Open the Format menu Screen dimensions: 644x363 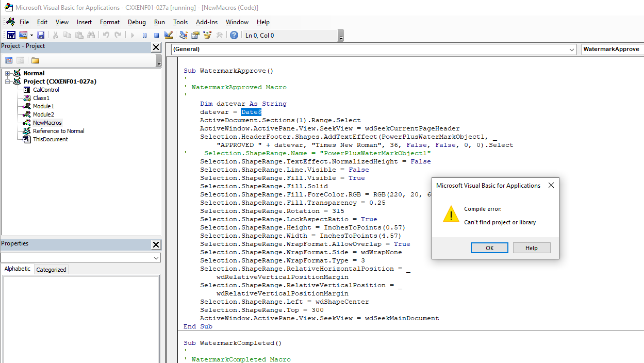(x=110, y=22)
